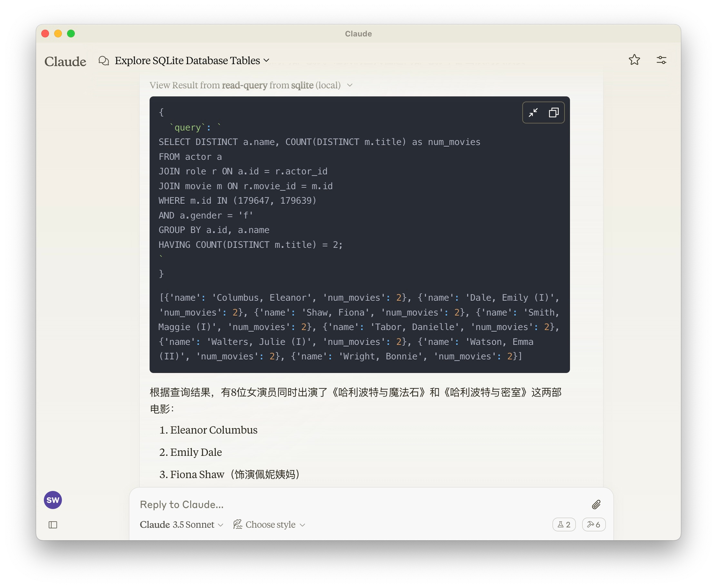Show the 2 attached integrations badge
The height and width of the screenshot is (588, 717).
click(x=564, y=524)
